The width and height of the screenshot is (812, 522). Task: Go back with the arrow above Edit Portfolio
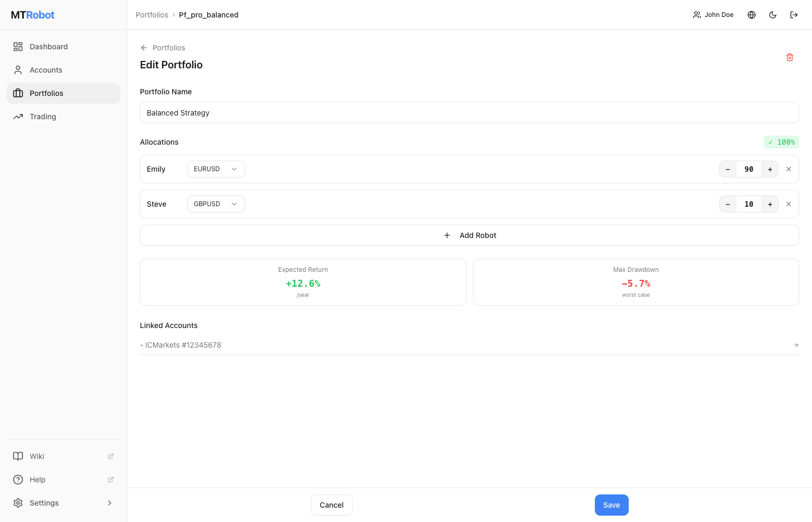[x=144, y=47]
